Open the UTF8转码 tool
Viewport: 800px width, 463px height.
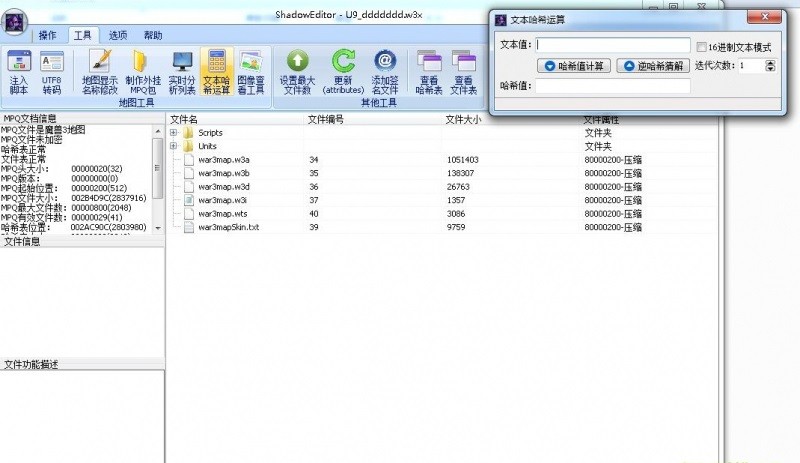coord(52,72)
